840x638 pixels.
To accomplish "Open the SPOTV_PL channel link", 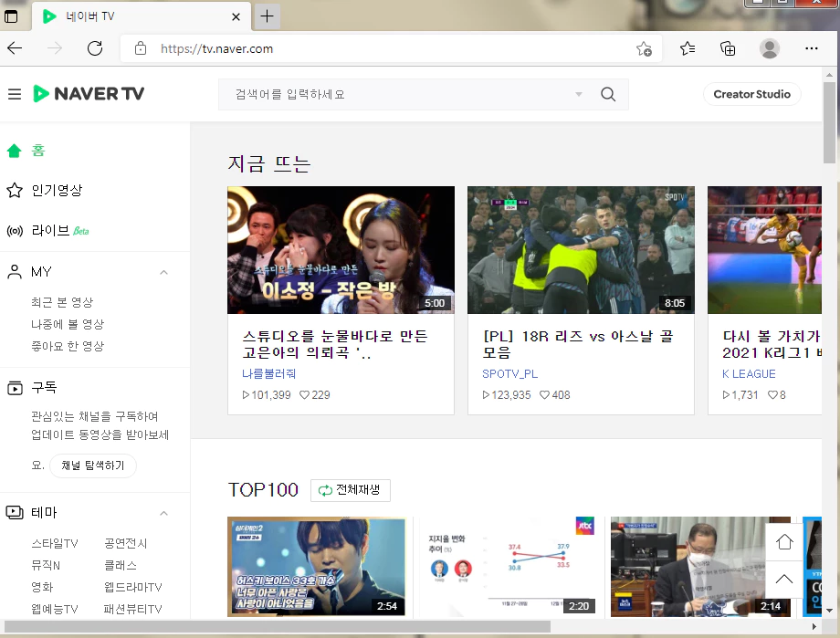I will (510, 374).
